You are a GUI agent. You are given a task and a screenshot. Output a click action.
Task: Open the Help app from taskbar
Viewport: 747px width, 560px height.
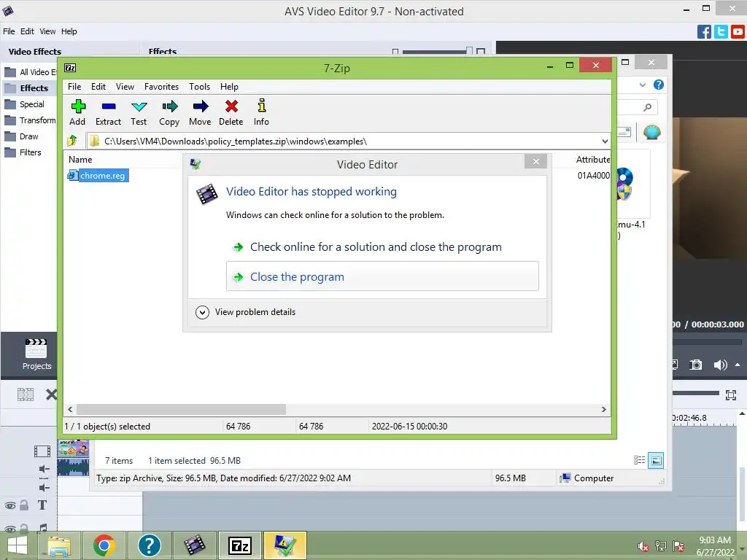coord(149,545)
